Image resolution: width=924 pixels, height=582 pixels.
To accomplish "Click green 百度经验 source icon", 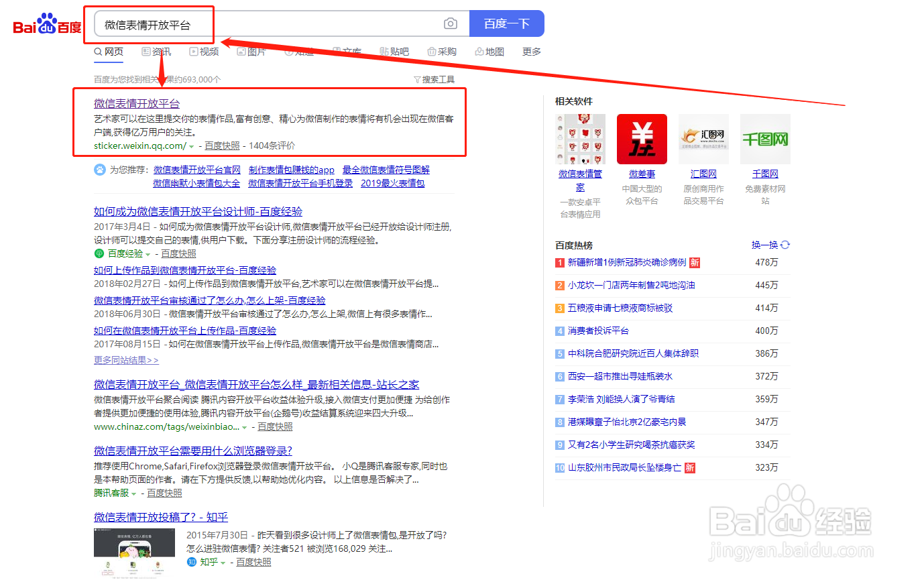I will coord(99,253).
